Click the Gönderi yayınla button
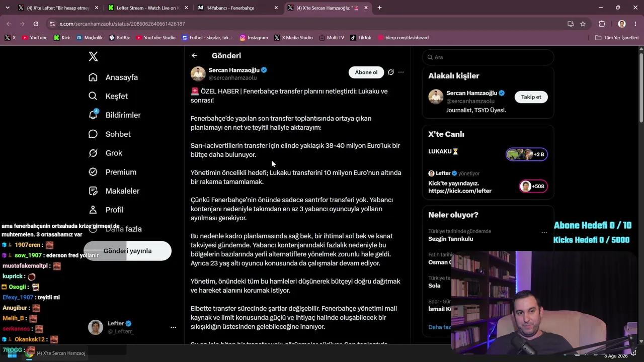644x362 pixels. pyautogui.click(x=127, y=251)
